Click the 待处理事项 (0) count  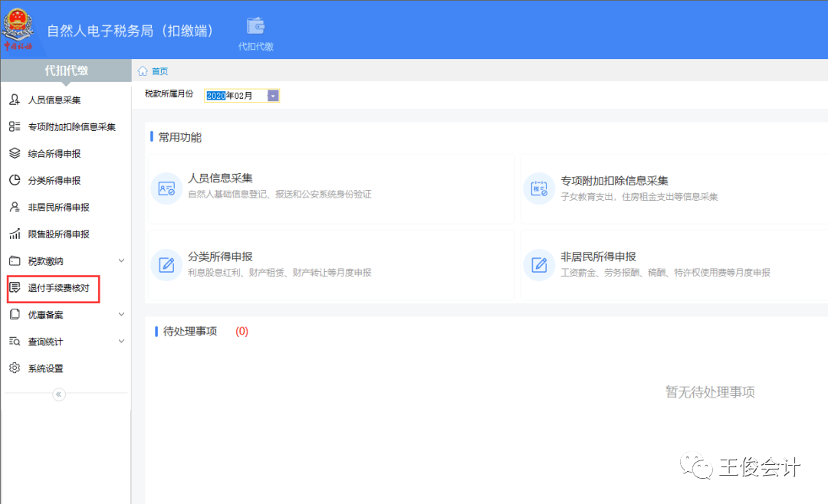[x=242, y=331]
